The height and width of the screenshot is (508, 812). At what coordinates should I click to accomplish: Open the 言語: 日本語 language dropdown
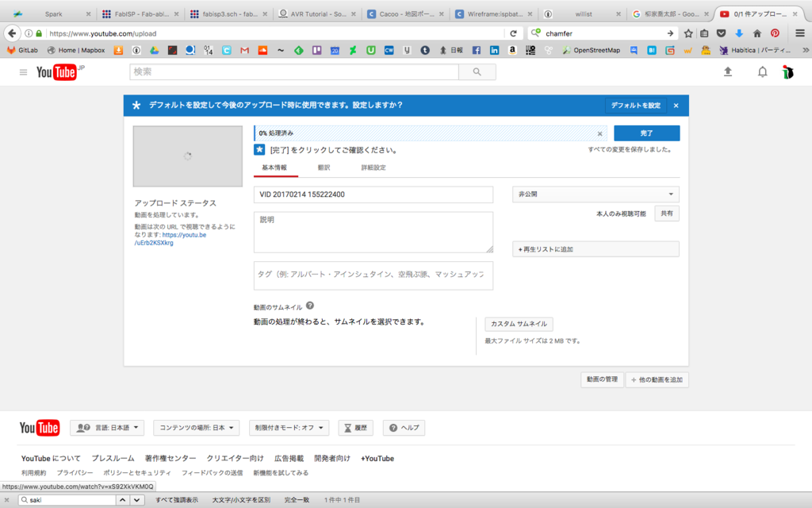(x=107, y=428)
